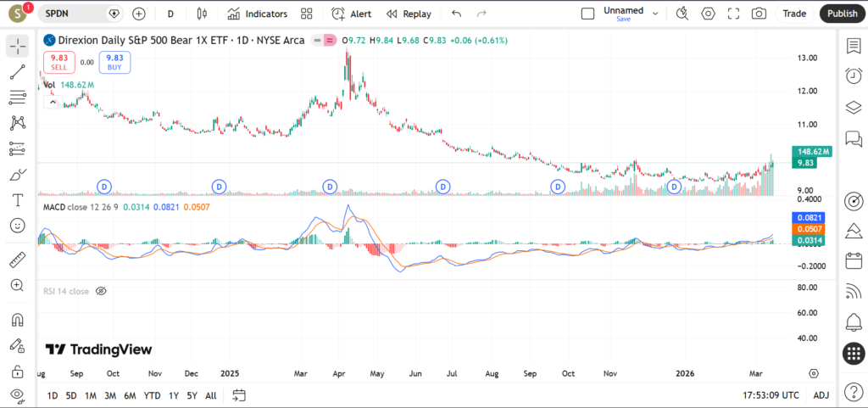Click the Publish button
This screenshot has width=868, height=408.
842,14
